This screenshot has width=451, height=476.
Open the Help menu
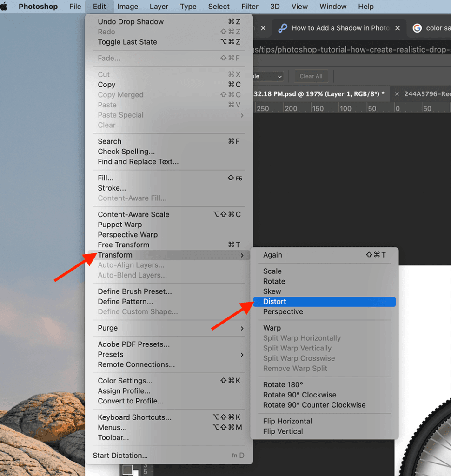(x=365, y=7)
